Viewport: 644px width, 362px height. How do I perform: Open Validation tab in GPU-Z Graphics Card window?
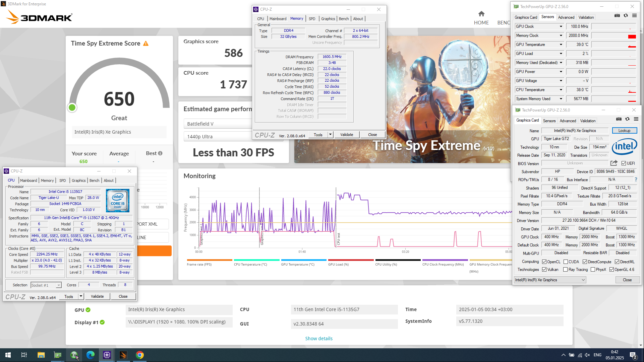click(588, 121)
